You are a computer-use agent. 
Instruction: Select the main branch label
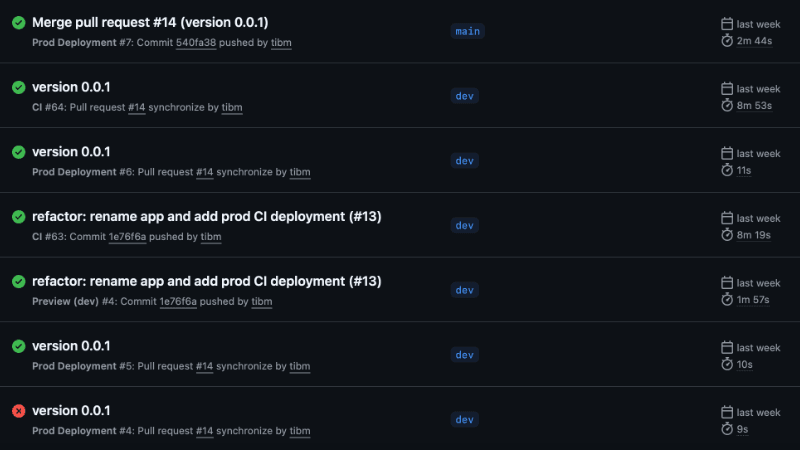pos(467,31)
